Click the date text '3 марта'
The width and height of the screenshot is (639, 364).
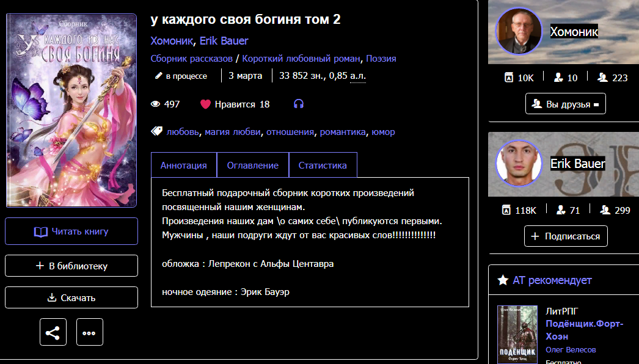[x=246, y=76]
